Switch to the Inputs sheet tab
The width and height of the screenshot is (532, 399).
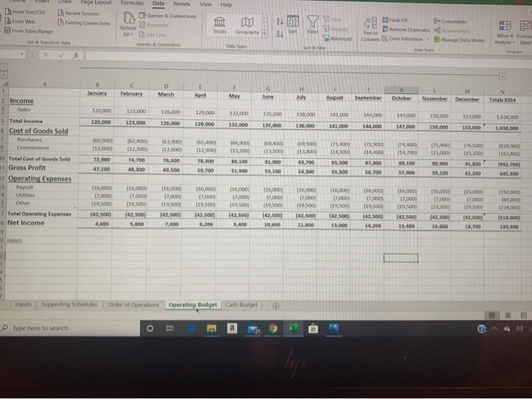[23, 304]
